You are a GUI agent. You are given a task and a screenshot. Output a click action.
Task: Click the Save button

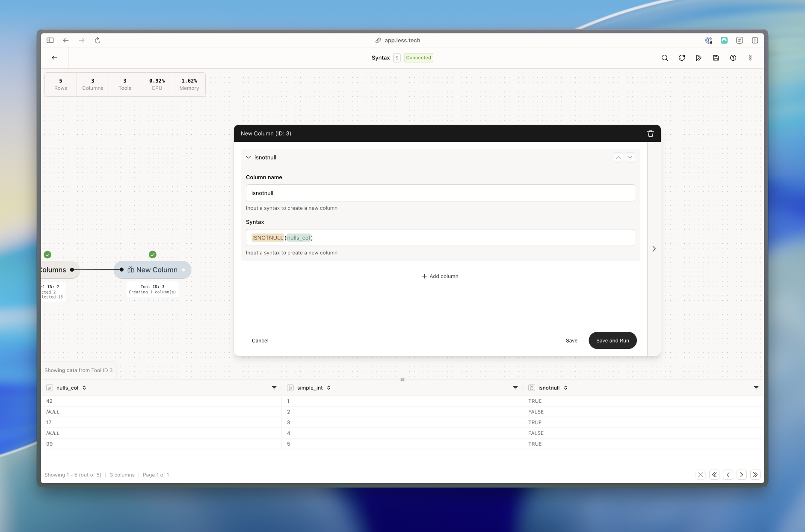(571, 341)
